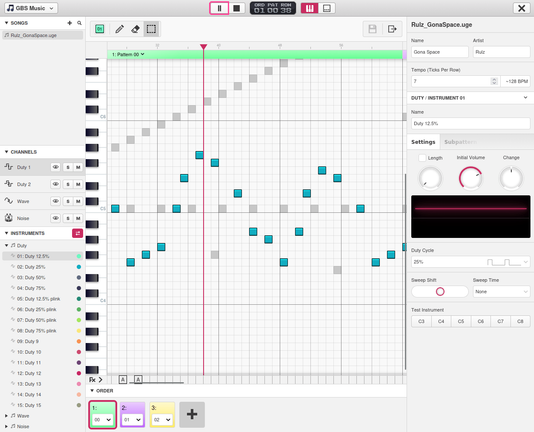The height and width of the screenshot is (432, 534).
Task: Test instrument at note C5
Action: 461,321
